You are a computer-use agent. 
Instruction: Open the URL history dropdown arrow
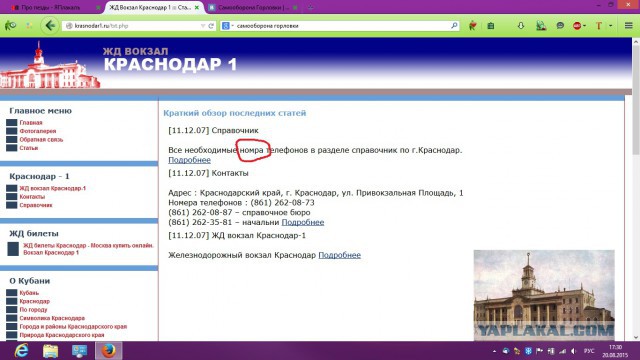[x=203, y=26]
